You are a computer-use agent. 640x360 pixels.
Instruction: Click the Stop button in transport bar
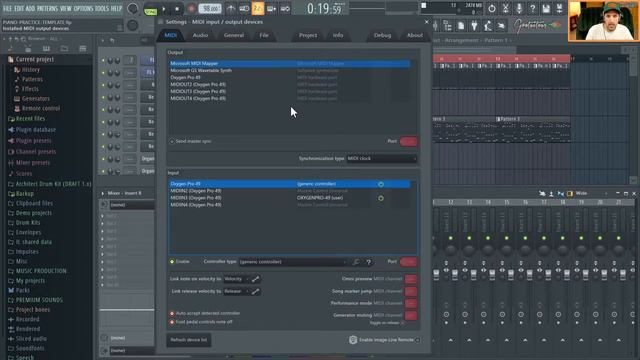[x=177, y=9]
